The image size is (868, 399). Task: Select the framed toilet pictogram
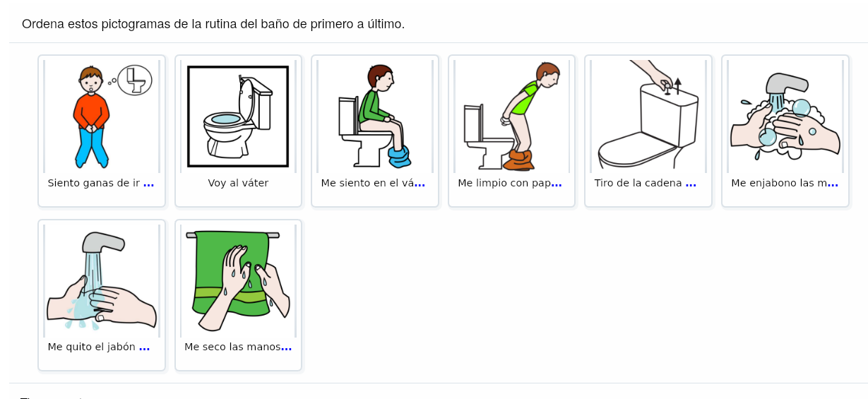[238, 116]
